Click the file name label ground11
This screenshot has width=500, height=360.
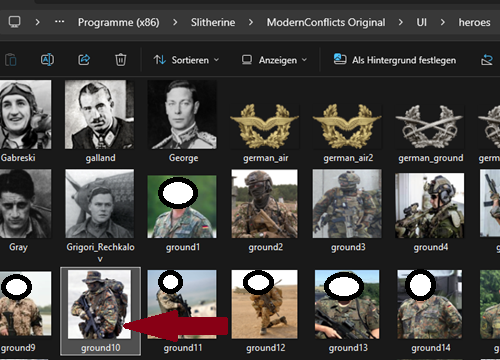tap(183, 348)
